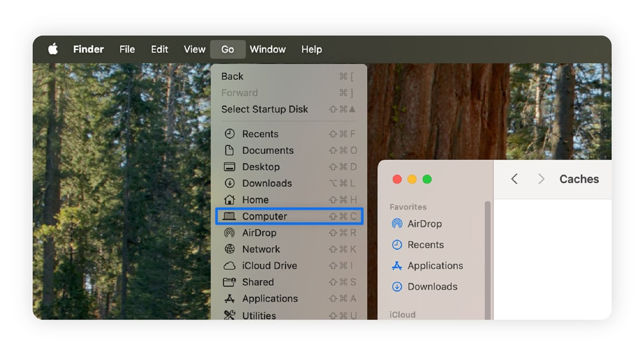Select Utilities text in Go menu
The image size is (644, 349).
[259, 316]
